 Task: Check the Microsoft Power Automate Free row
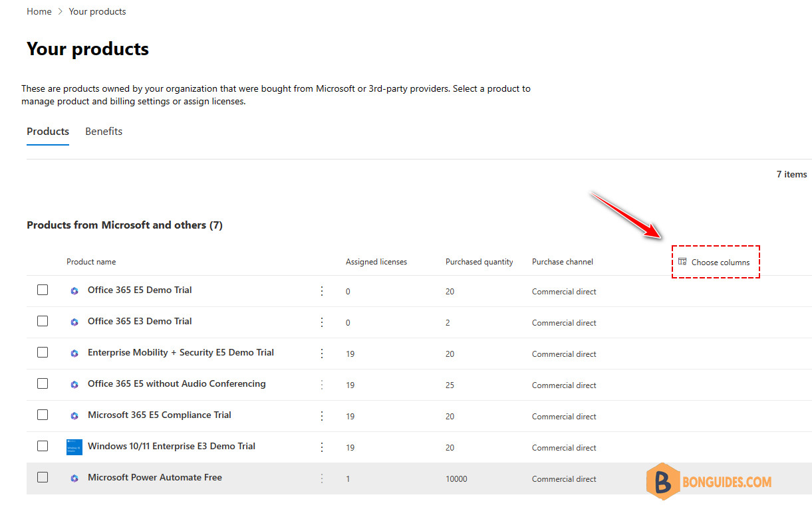[43, 477]
